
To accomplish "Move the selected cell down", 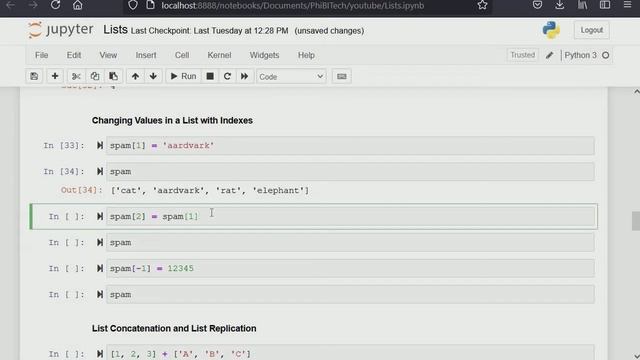I will (x=153, y=76).
